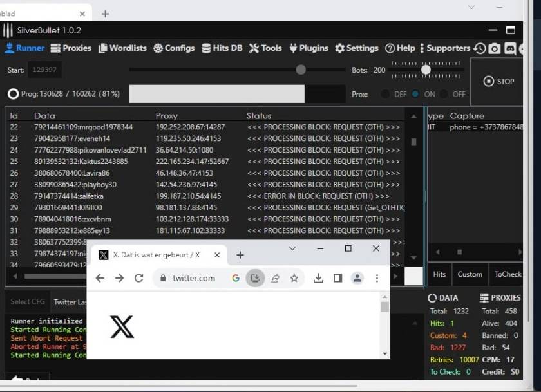The image size is (541, 392).
Task: Click the bot list scroll up arrow
Action: pos(413,117)
